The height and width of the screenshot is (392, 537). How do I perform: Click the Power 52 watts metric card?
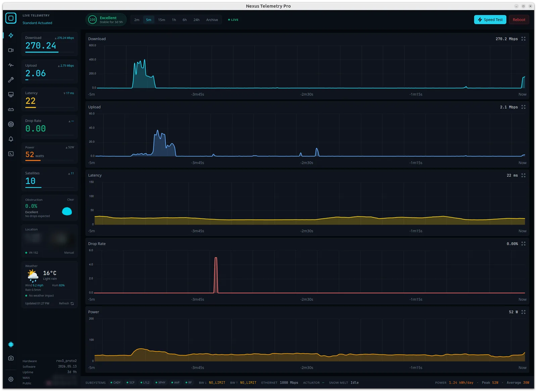[x=50, y=153]
